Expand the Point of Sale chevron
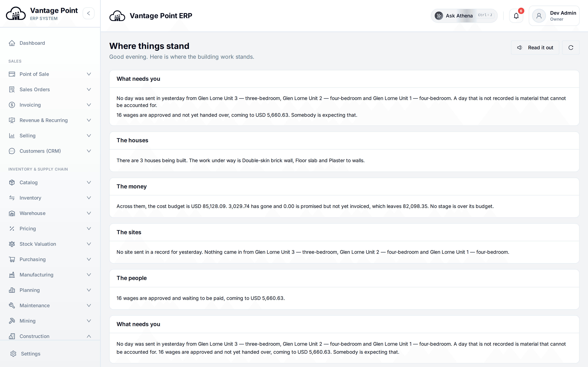Screen dimensions: 588x367 (89, 74)
